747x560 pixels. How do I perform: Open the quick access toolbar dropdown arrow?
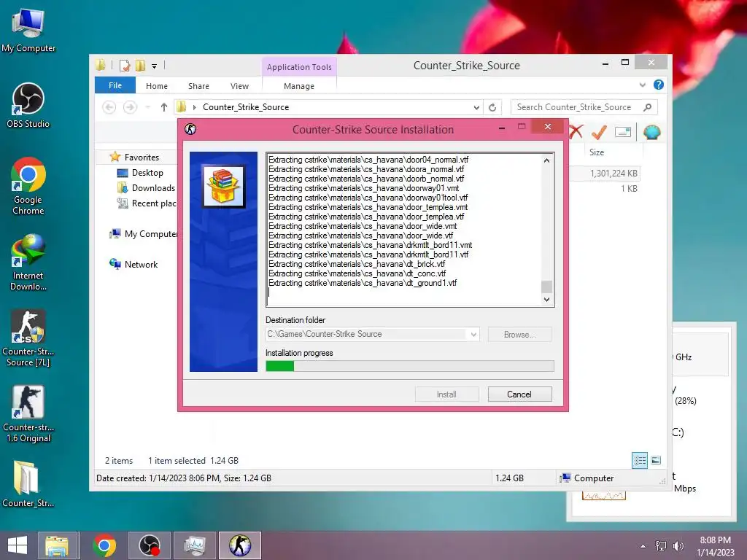click(x=155, y=66)
